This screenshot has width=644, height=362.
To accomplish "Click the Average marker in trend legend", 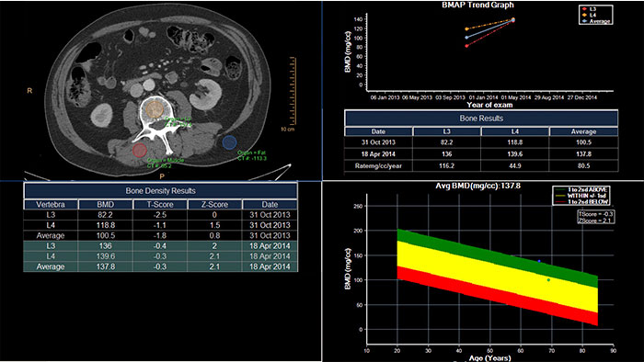I will click(585, 21).
